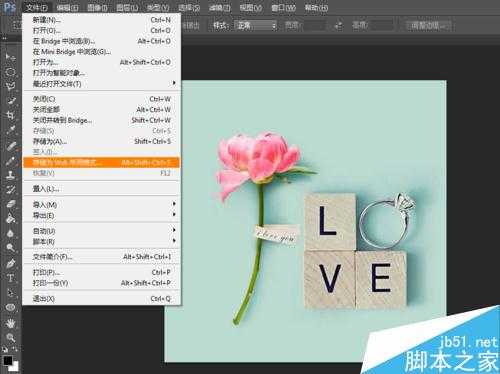This screenshot has height=374, width=500.
Task: Choose 文件简介(F)... menu entry
Action: point(102,257)
